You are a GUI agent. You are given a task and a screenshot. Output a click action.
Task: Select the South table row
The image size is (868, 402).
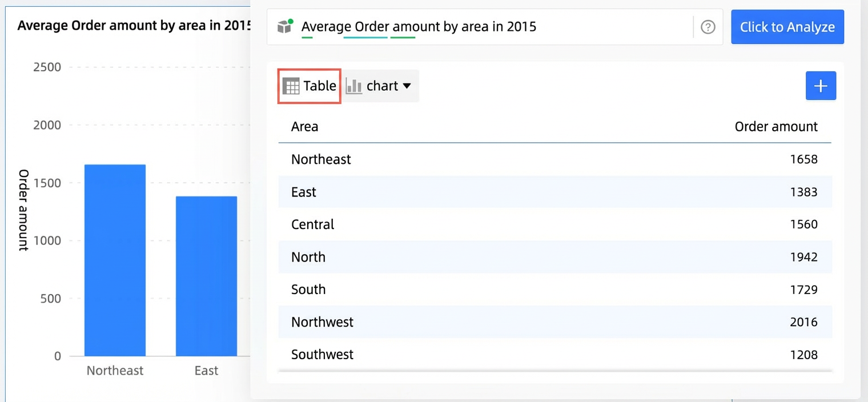555,290
